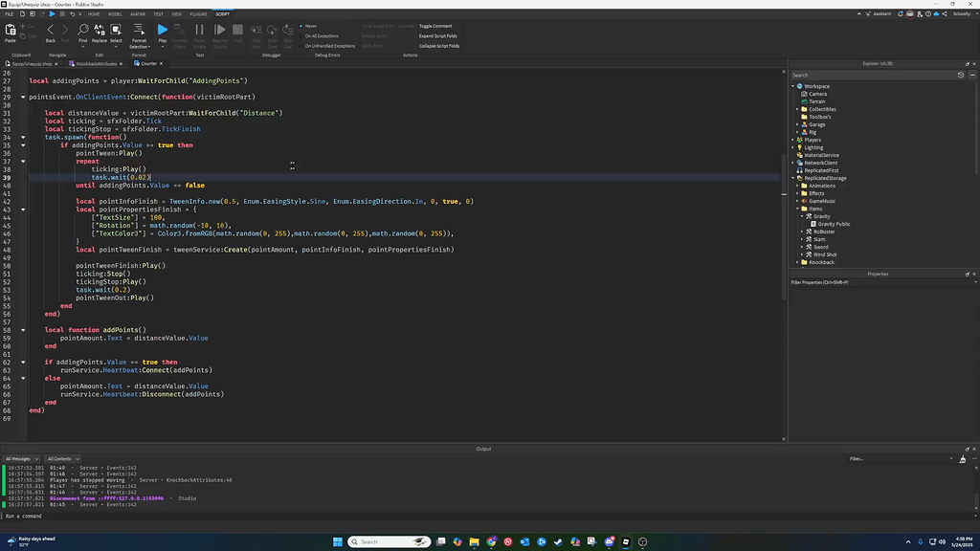Expand the Knockback folder in Explorer

[x=797, y=262]
